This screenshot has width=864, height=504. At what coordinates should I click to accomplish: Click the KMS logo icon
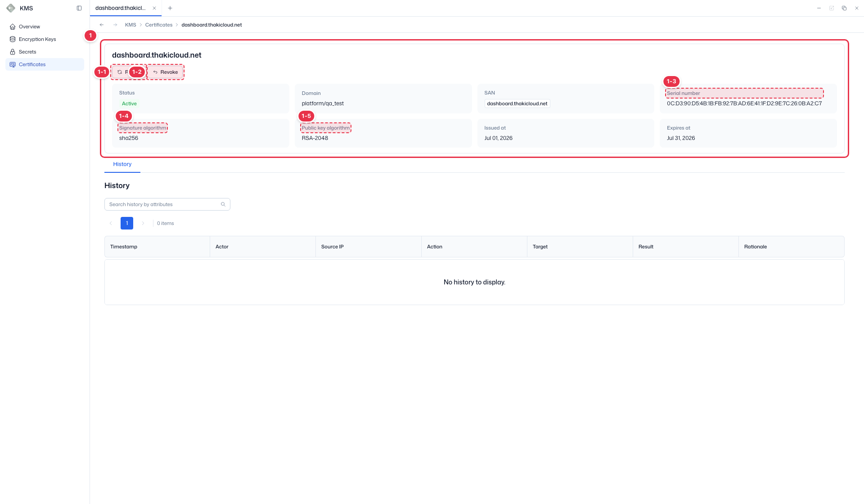[11, 8]
